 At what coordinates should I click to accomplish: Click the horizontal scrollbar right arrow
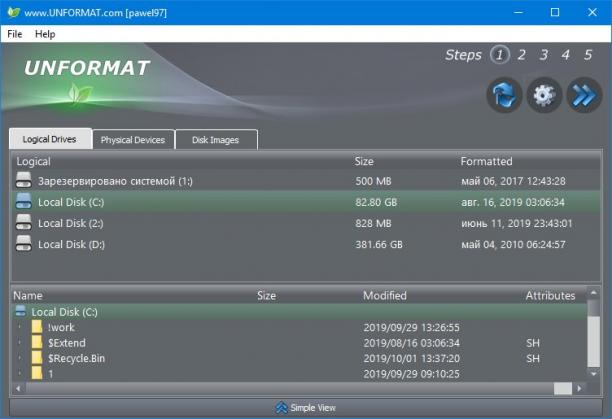(579, 388)
